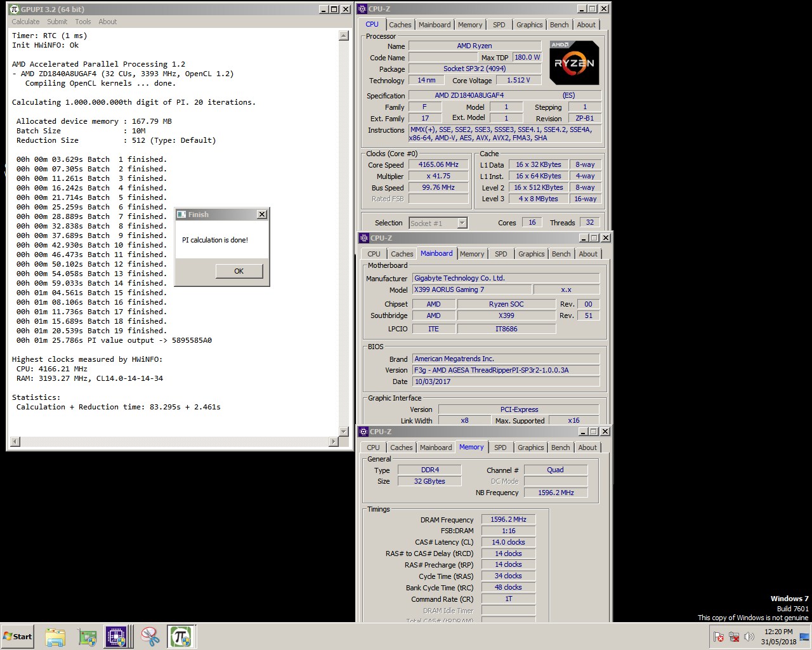Click the CPU-Z title bar icon of the Memory window
812x650 pixels.
[363, 432]
